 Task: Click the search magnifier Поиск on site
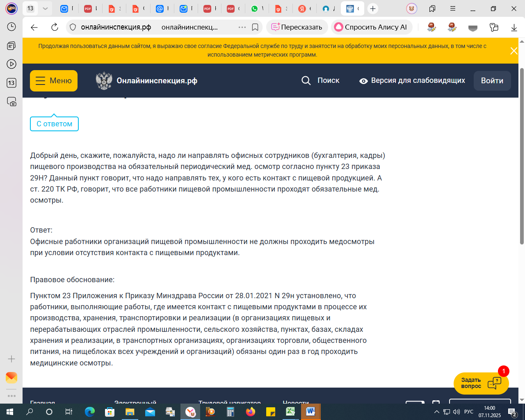coord(321,81)
